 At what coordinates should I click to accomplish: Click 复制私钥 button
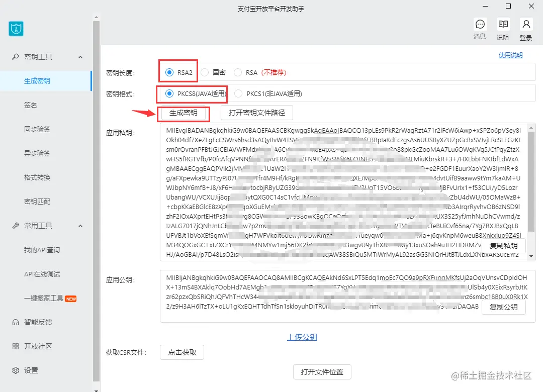pos(503,246)
